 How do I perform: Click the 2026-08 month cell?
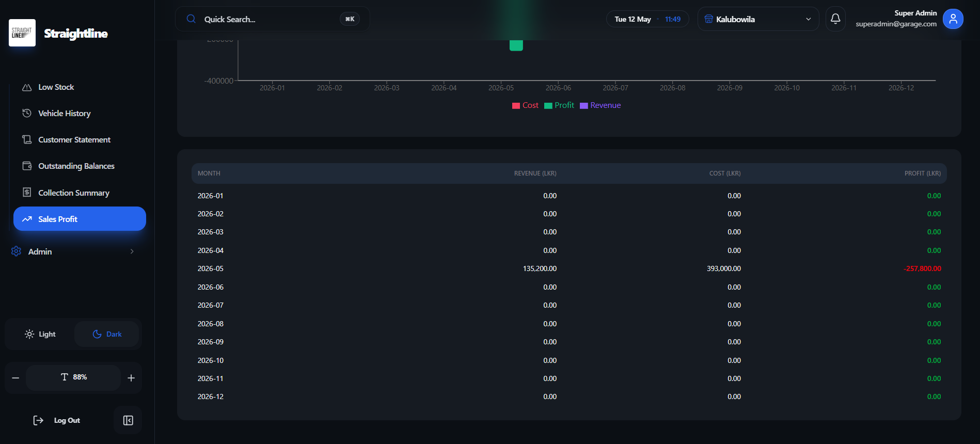(211, 324)
